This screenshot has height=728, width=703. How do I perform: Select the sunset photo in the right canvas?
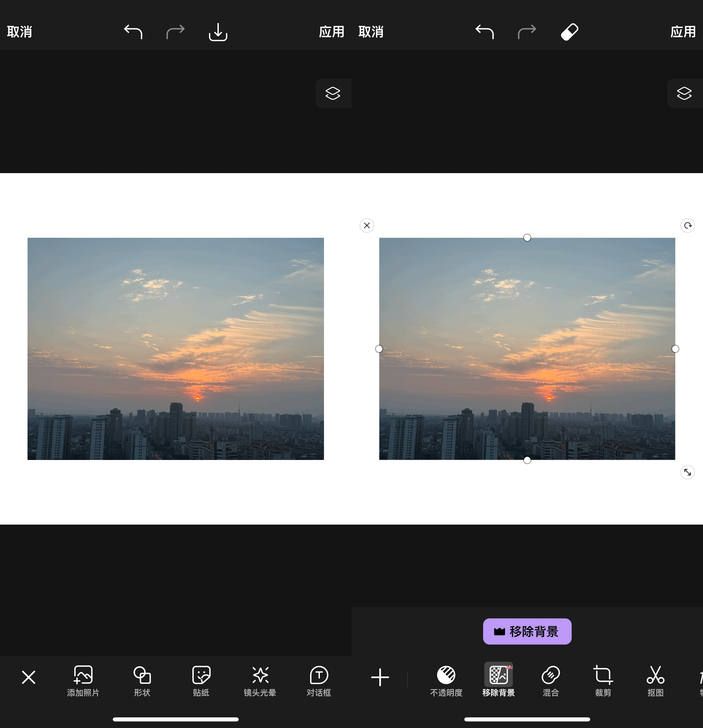pyautogui.click(x=527, y=349)
